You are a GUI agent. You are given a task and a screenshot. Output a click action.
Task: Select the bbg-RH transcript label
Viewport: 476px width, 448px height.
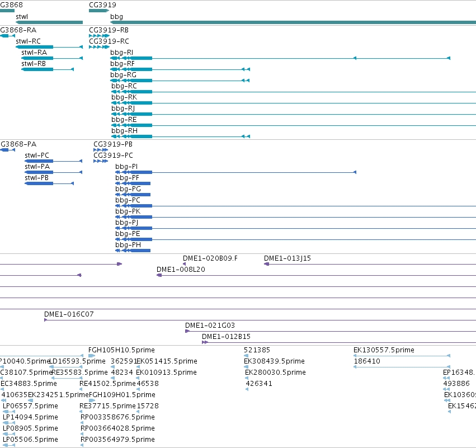click(x=124, y=131)
